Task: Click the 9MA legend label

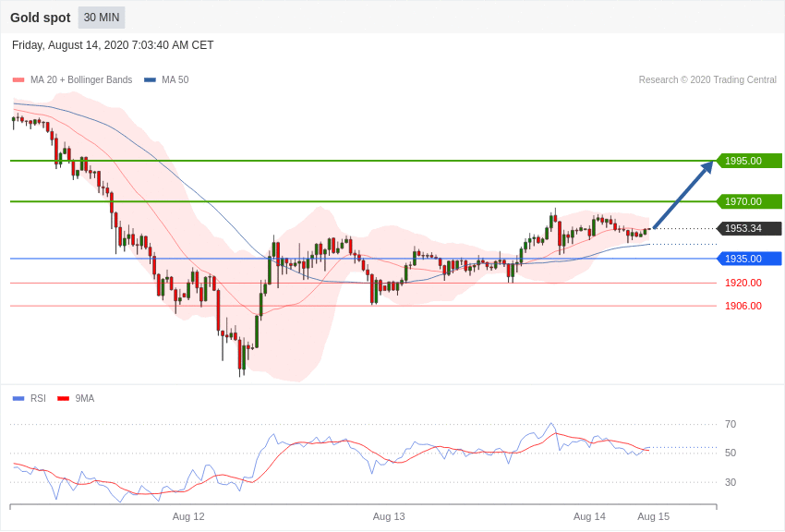Action: click(x=85, y=398)
